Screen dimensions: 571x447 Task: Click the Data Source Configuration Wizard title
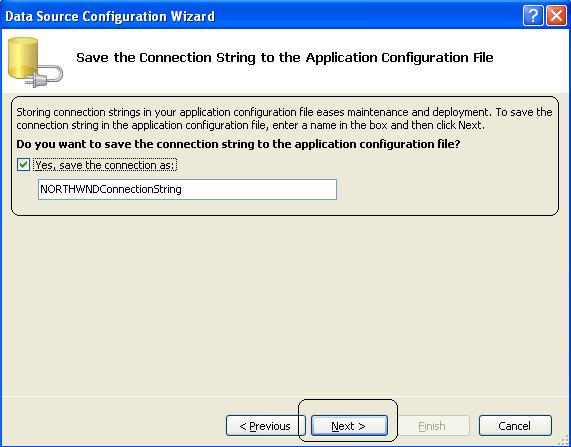click(x=110, y=16)
